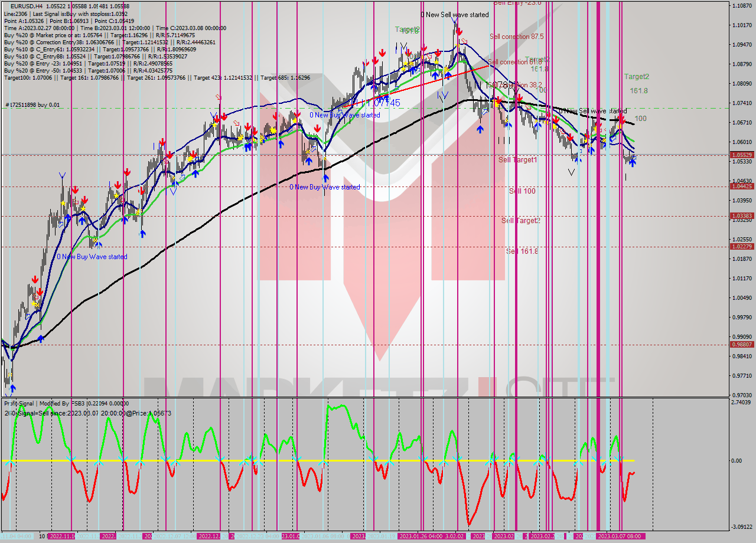The width and height of the screenshot is (756, 543).
Task: Select the 'Line:2306 | Last Signal' info line
Action: 66,14
